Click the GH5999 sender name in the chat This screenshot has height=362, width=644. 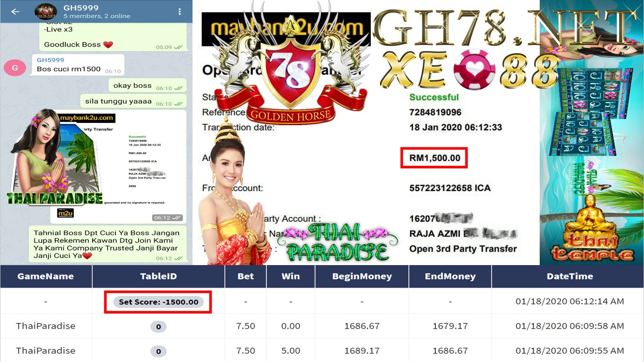coord(50,60)
